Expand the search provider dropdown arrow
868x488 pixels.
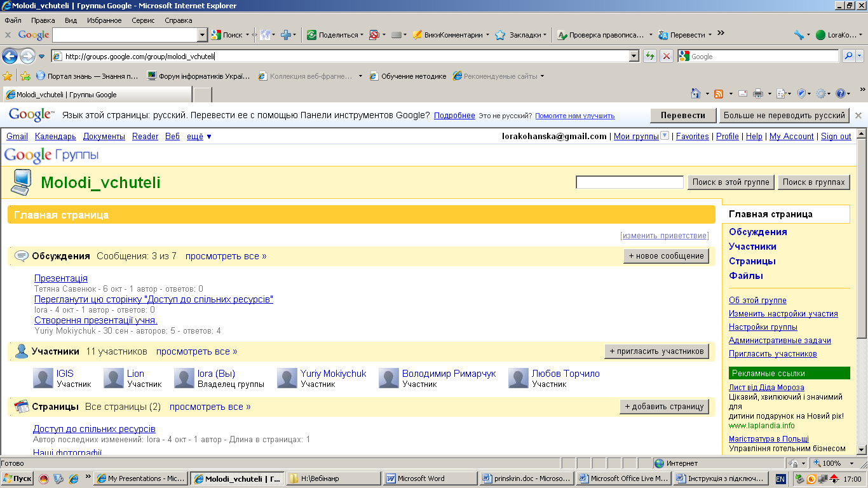point(860,56)
